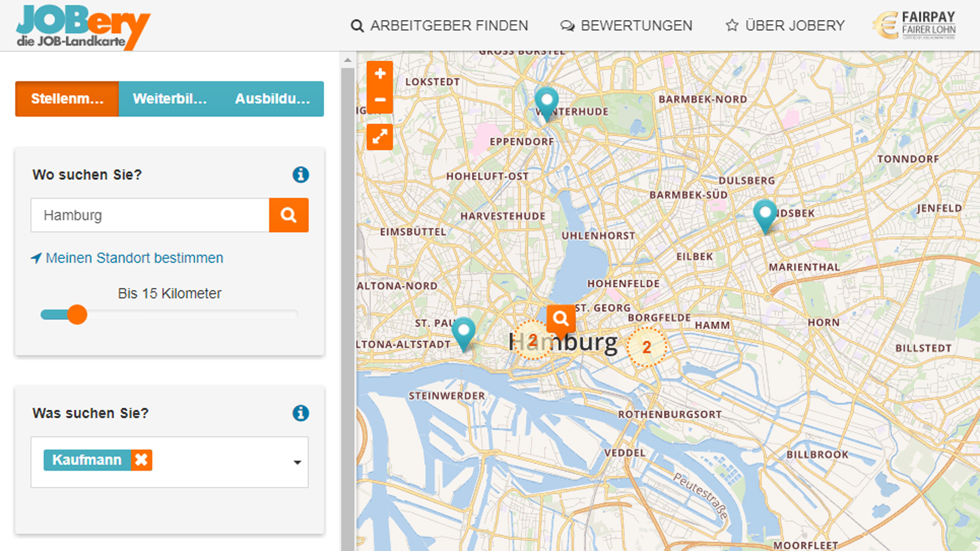Click the orange search marker on Hamburg

coord(560,319)
